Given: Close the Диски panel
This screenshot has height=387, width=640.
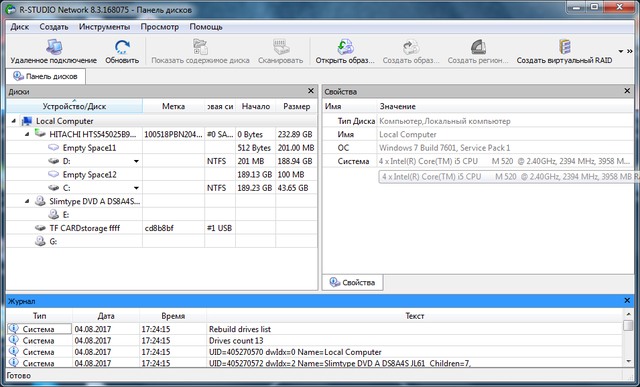Looking at the screenshot, I should 311,91.
